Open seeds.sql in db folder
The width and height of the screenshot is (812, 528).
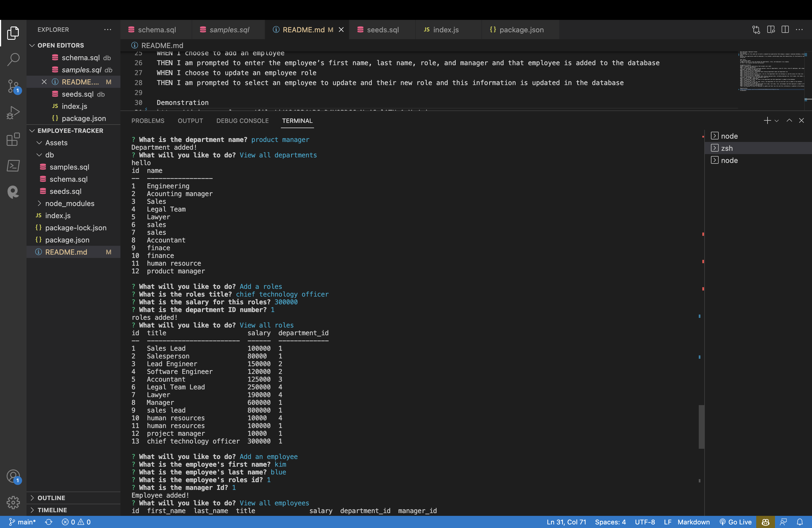click(x=74, y=191)
